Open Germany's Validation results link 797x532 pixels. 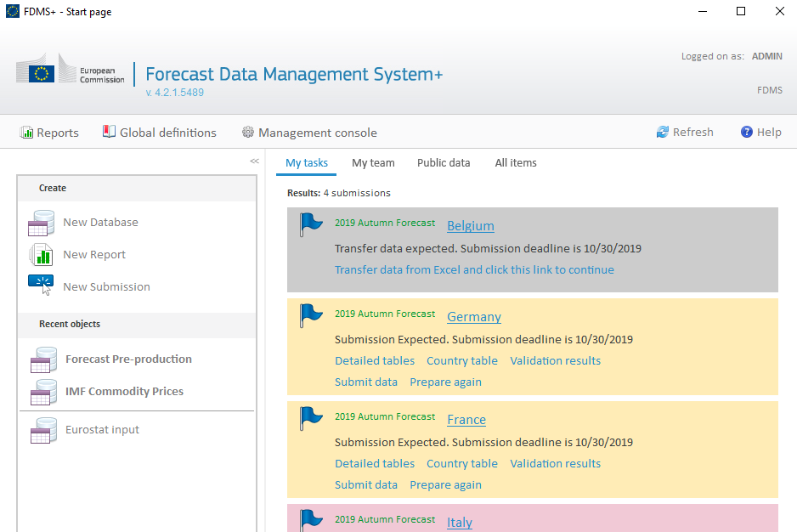click(555, 361)
